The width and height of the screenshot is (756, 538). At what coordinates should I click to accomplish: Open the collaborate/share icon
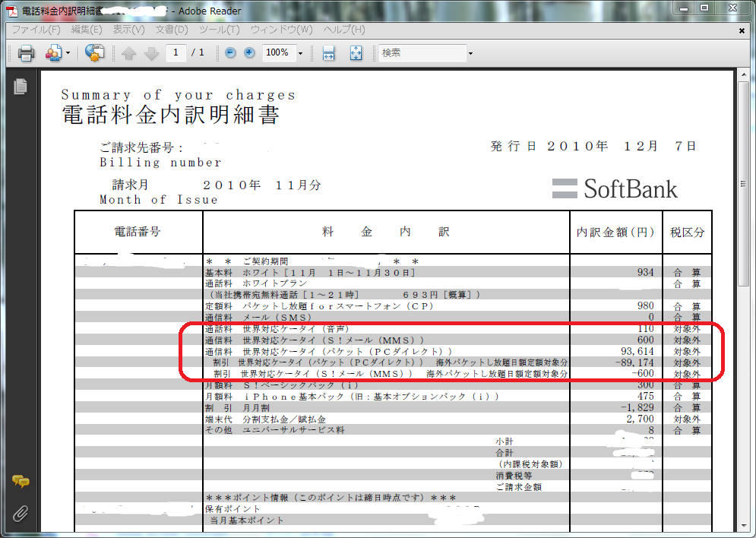click(x=53, y=52)
